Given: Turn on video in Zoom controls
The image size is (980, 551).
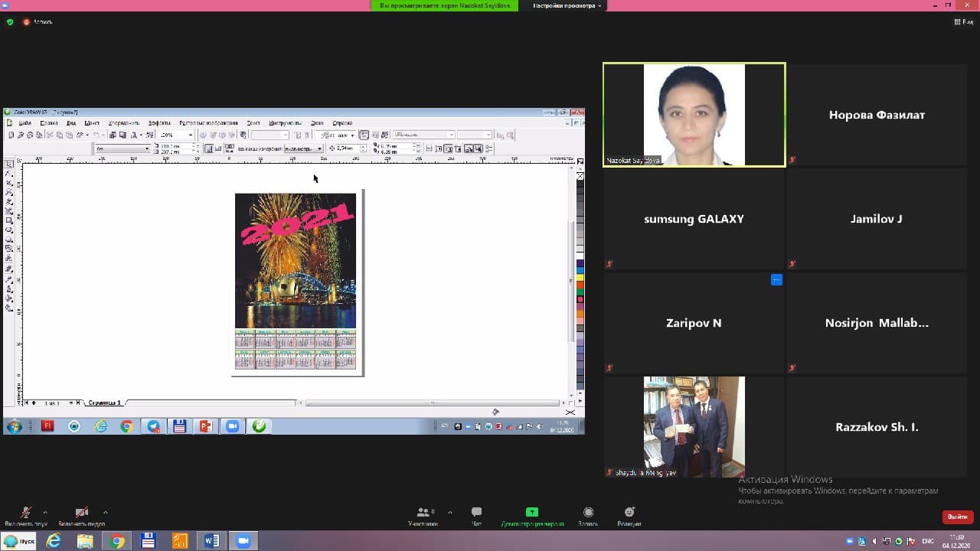Looking at the screenshot, I should tap(81, 516).
